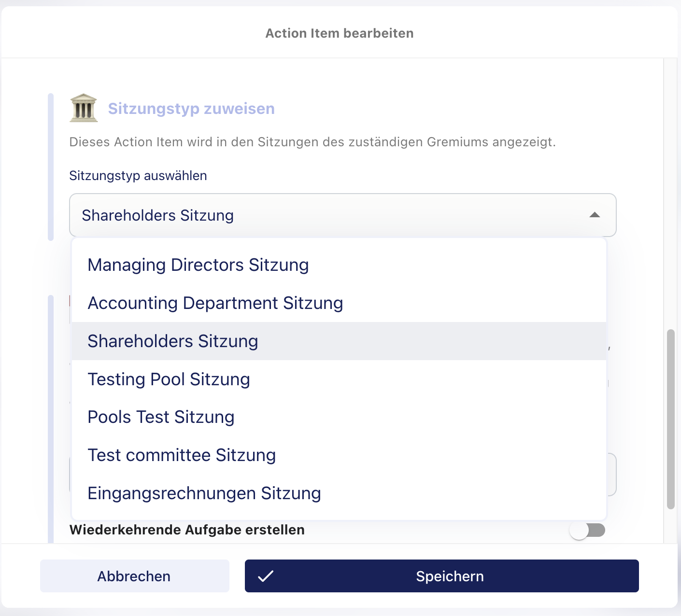Screen dimensions: 681x616
Task: Collapse the dropdown using the up arrow
Action: (595, 215)
